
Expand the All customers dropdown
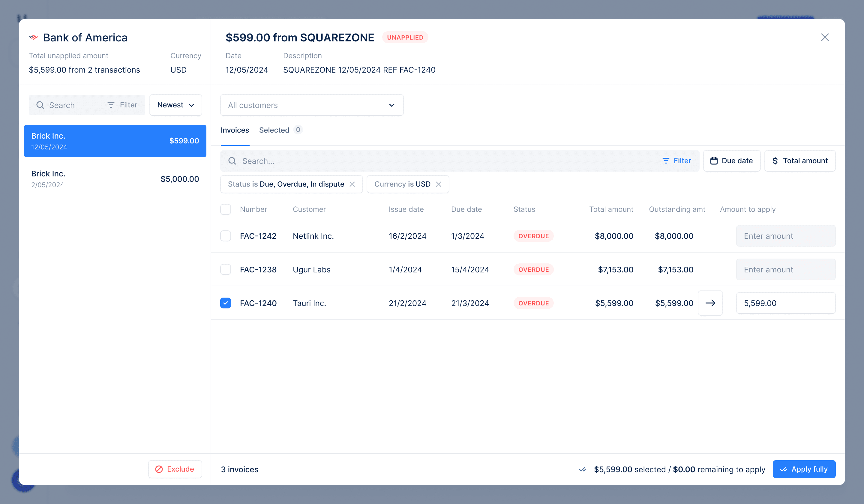312,105
